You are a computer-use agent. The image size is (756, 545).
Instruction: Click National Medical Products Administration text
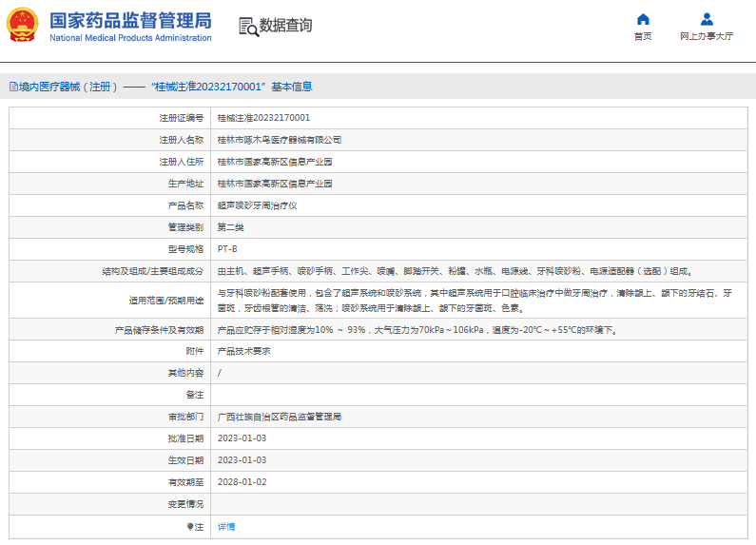tap(130, 38)
